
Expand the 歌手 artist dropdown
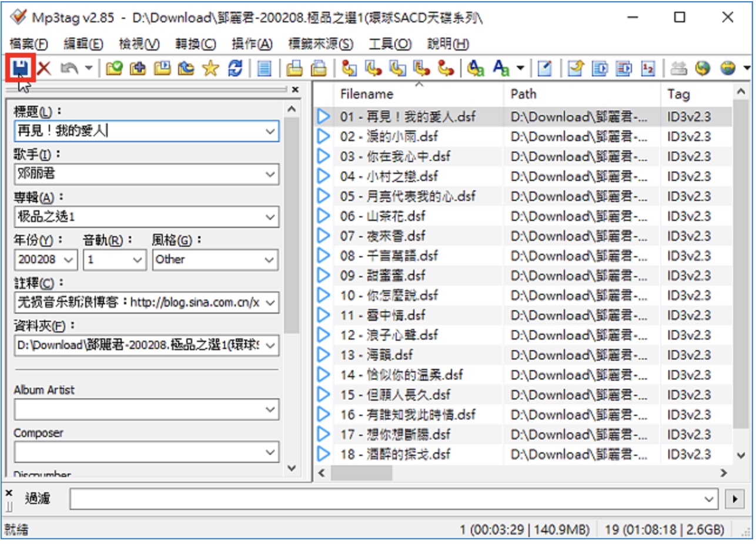(270, 174)
